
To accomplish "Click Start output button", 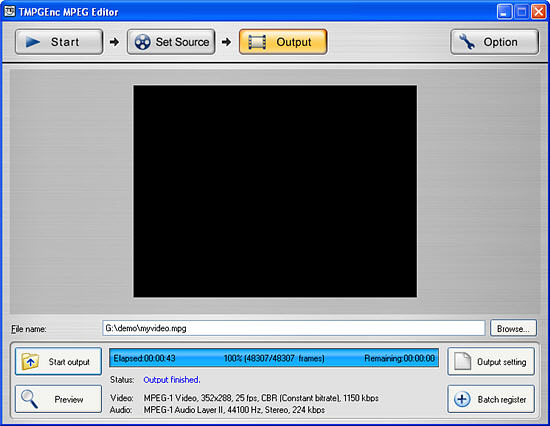I will tap(58, 361).
